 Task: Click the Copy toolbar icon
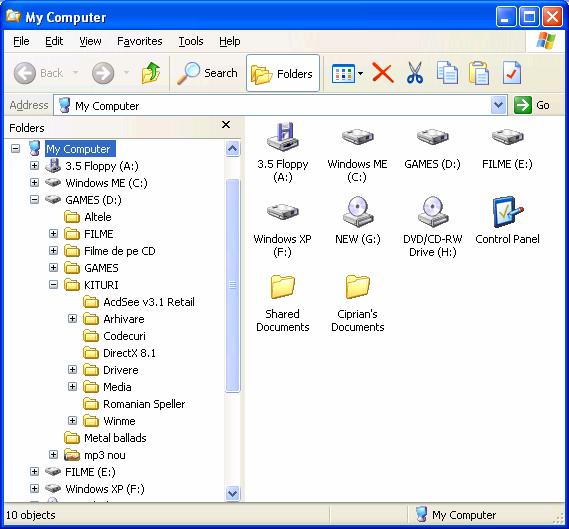tap(447, 73)
